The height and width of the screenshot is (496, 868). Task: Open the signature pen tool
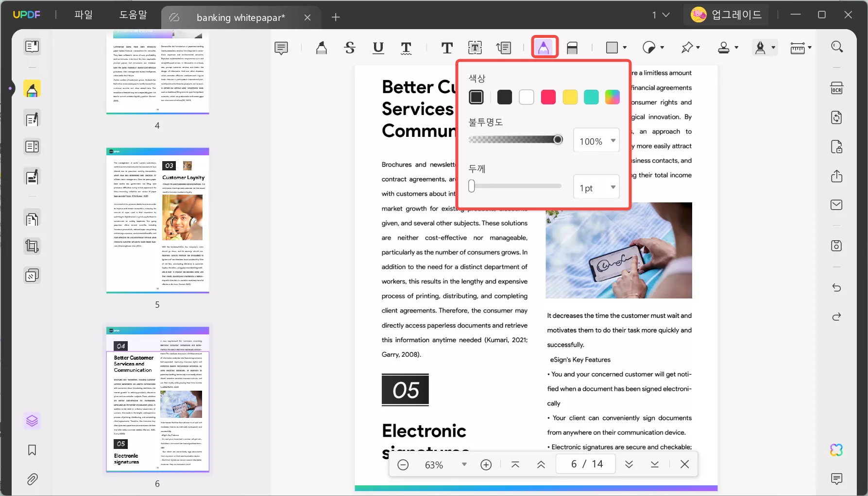pos(761,48)
